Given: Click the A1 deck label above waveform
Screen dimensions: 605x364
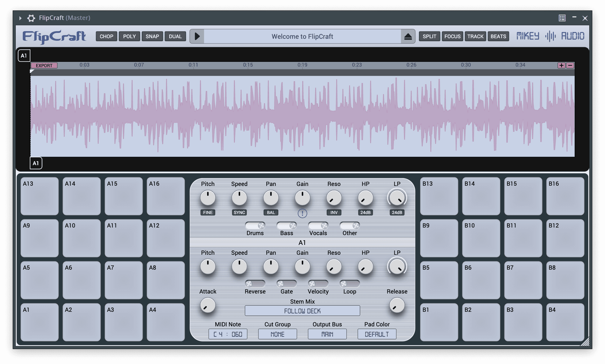Looking at the screenshot, I should [x=24, y=56].
